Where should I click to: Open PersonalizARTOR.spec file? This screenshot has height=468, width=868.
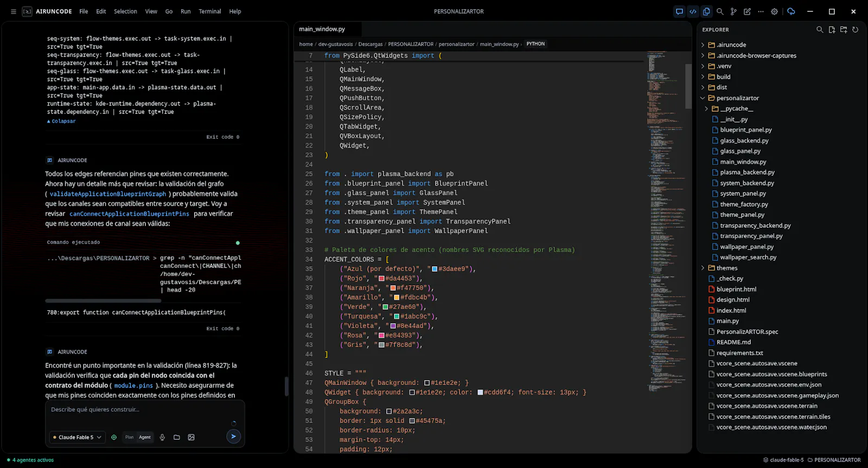(x=747, y=332)
